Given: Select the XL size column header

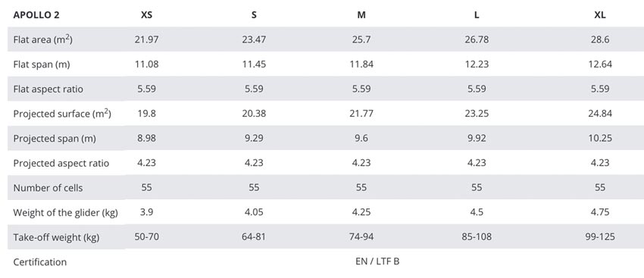Looking at the screenshot, I should pos(600,15).
